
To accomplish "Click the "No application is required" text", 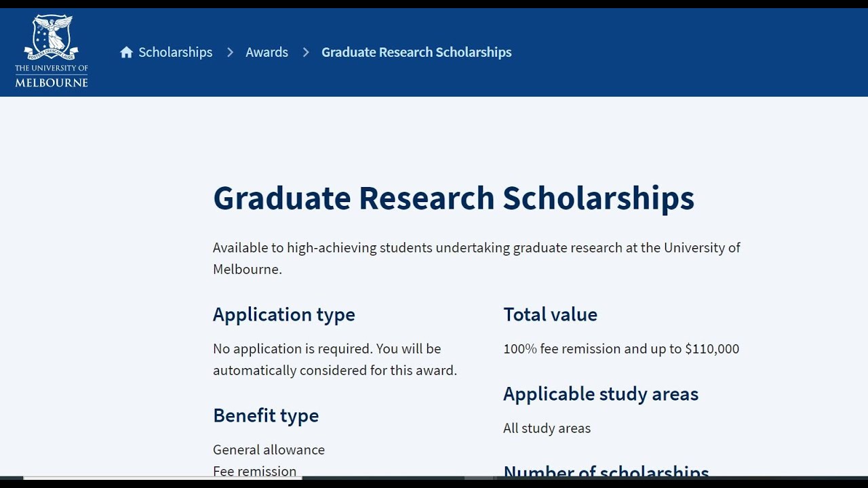I will [327, 349].
